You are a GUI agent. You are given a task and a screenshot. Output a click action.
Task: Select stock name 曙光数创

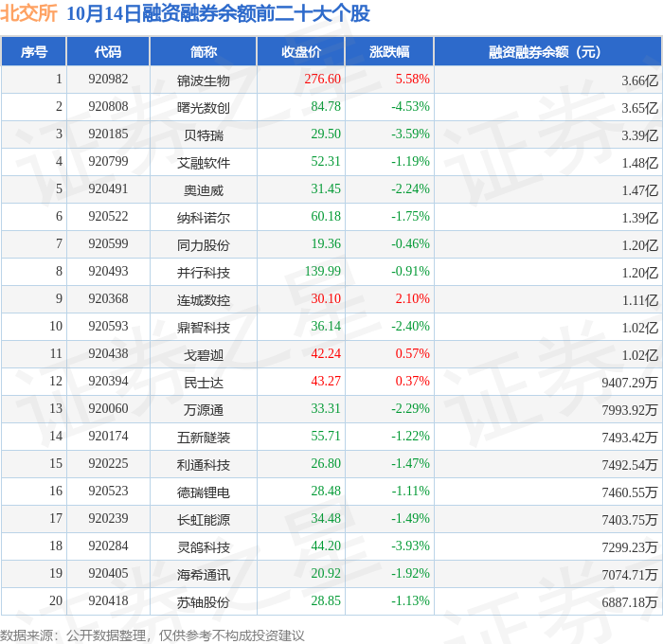(204, 108)
